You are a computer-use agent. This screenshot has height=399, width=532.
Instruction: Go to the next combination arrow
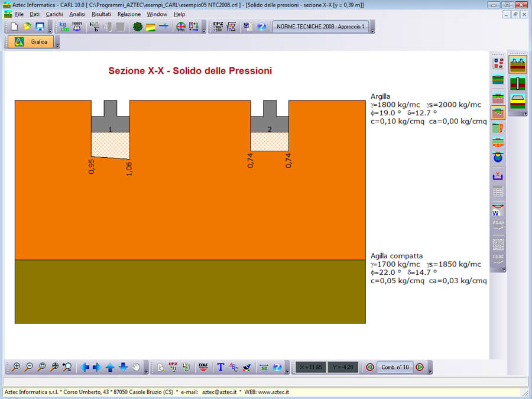tap(420, 367)
